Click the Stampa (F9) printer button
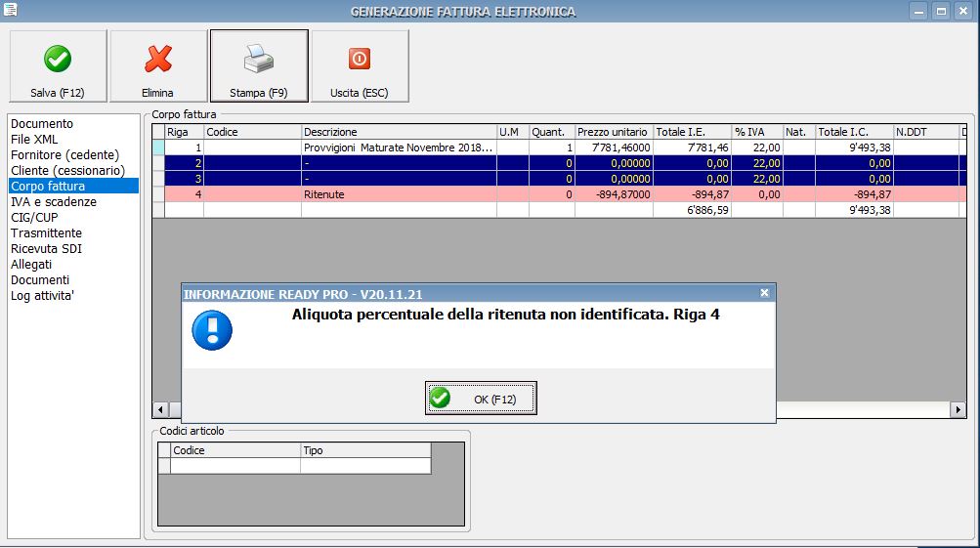The width and height of the screenshot is (980, 548). pos(259,65)
